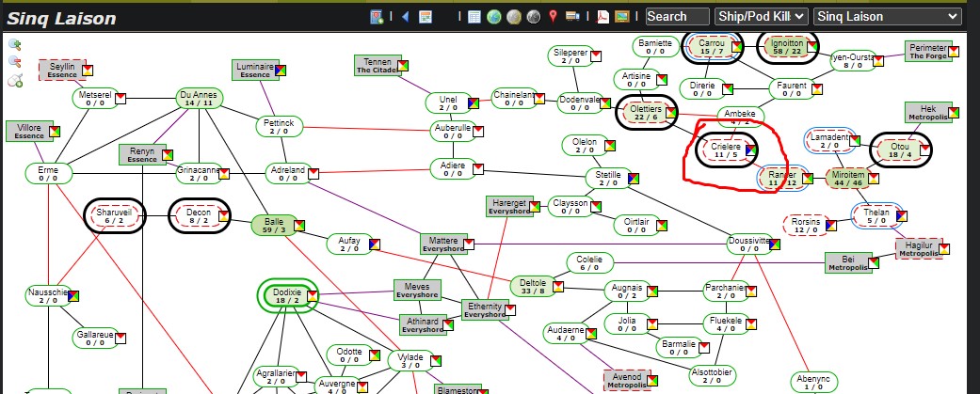Click the colored square beside Seyllin

[x=88, y=70]
